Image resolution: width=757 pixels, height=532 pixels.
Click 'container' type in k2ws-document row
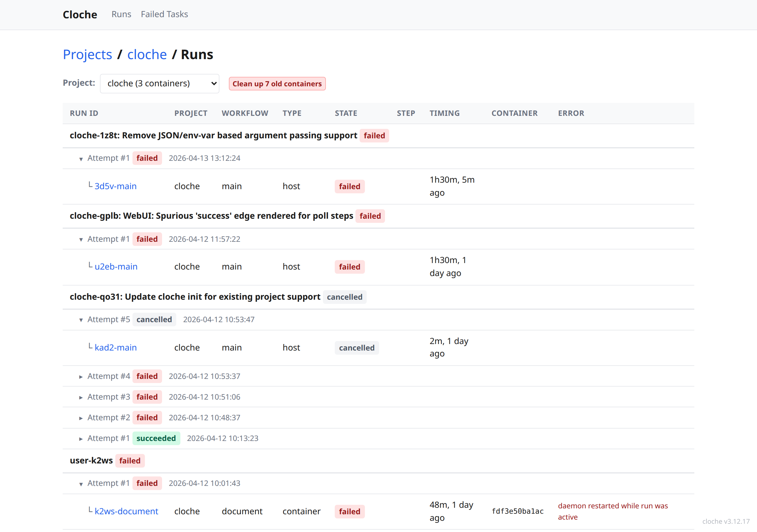coord(301,511)
